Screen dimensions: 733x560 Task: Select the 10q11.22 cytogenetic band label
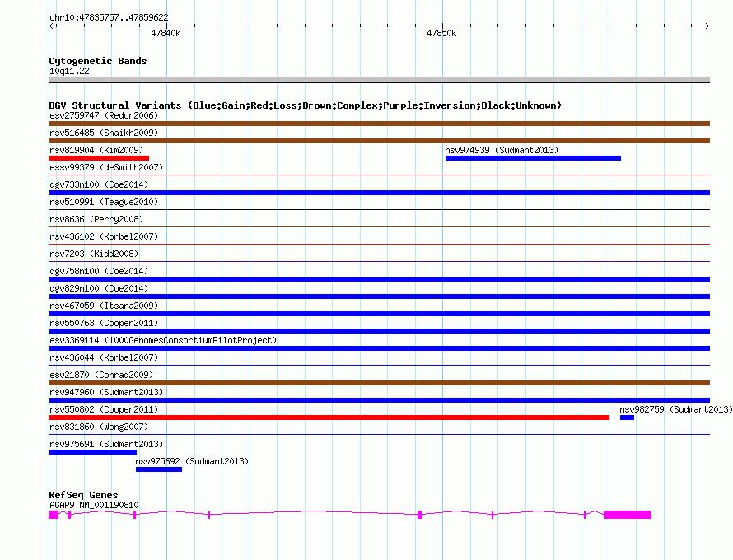click(69, 72)
